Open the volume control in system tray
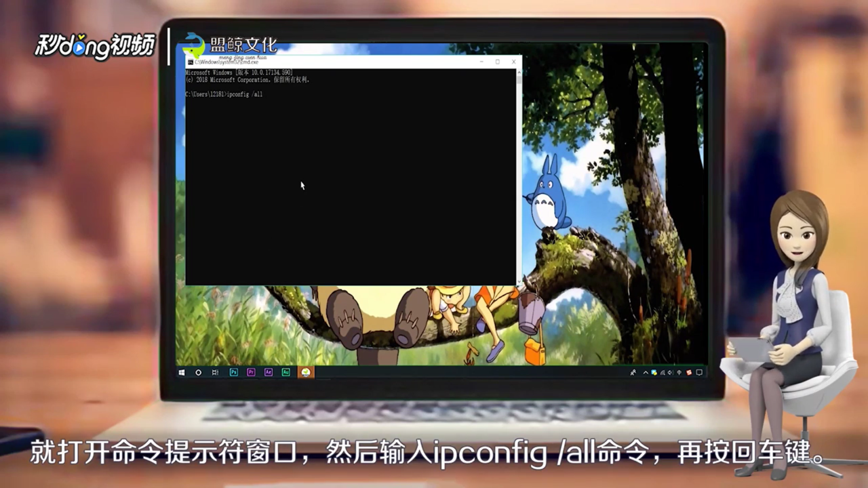Screen dimensions: 868x488 coord(671,373)
